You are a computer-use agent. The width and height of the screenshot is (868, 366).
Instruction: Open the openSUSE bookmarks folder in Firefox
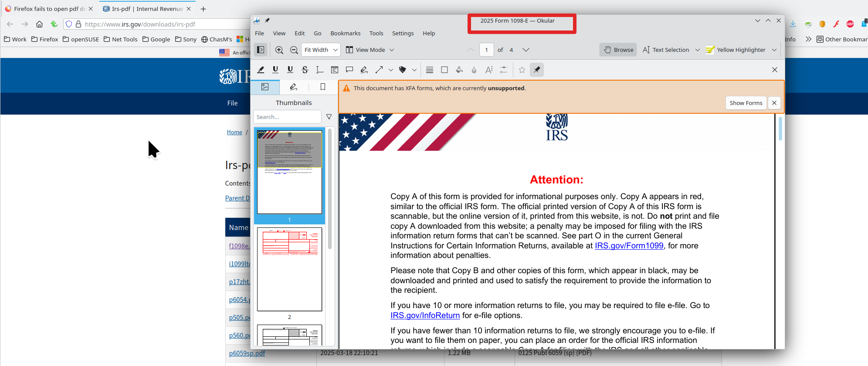pos(81,39)
